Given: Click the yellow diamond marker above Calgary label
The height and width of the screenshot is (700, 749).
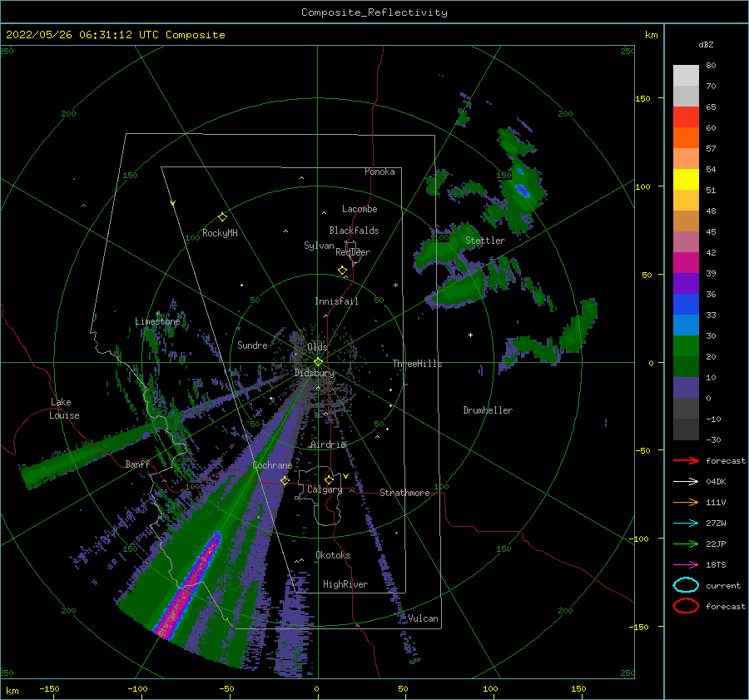Looking at the screenshot, I should tap(329, 479).
